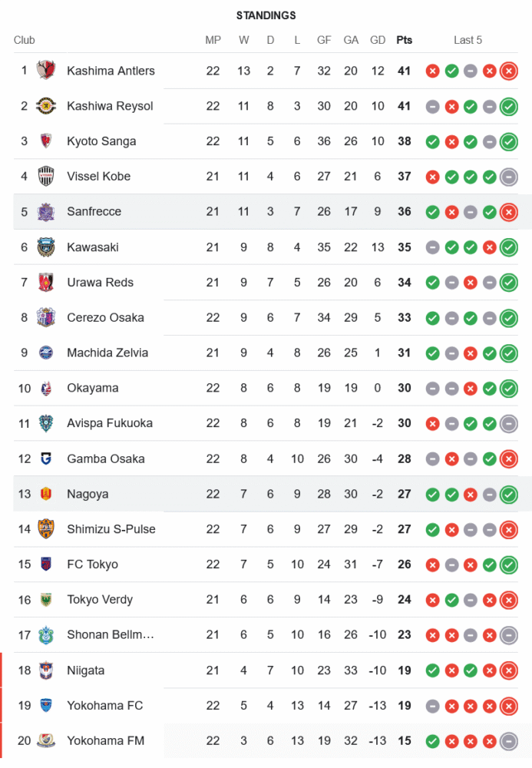The height and width of the screenshot is (768, 532).
Task: Open the Machida Zelvia team link
Action: pyautogui.click(x=107, y=353)
